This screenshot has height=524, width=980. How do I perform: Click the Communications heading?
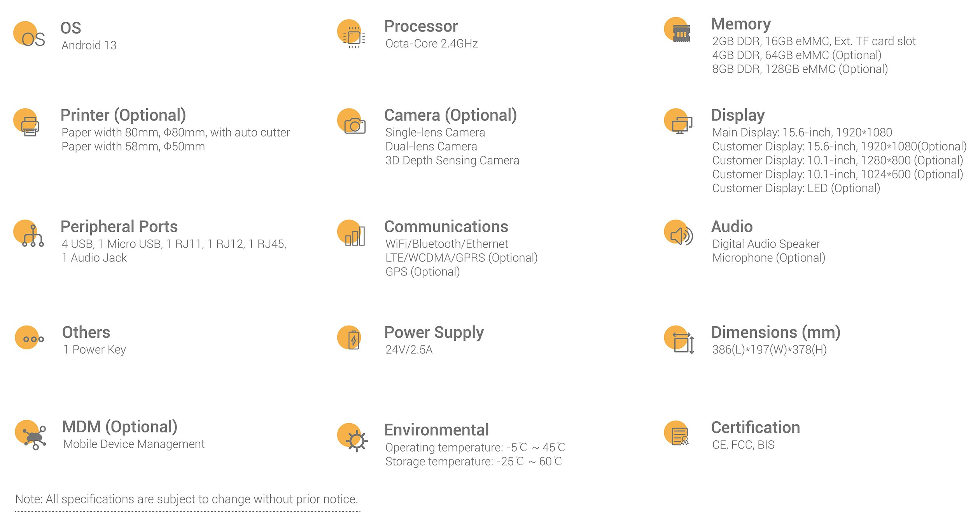446,226
